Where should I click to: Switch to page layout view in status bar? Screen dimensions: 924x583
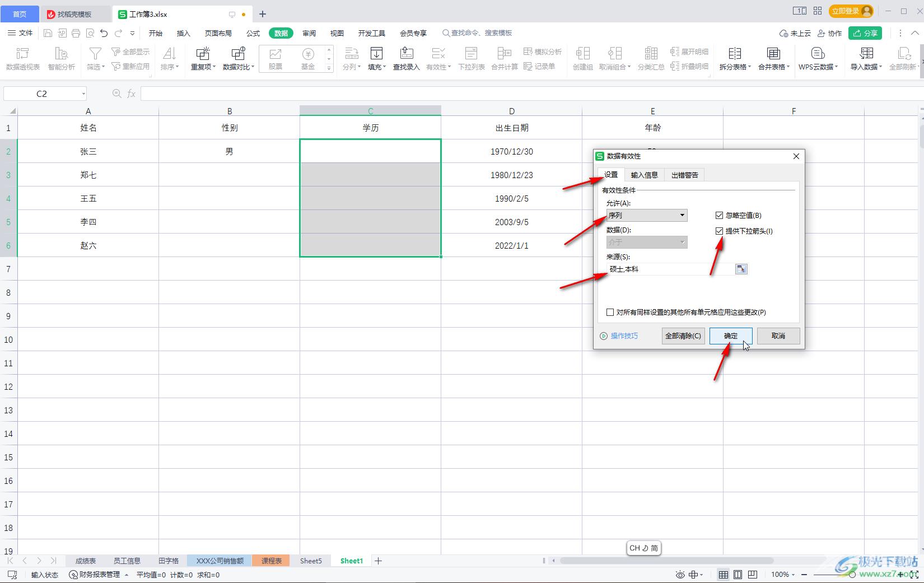point(738,575)
